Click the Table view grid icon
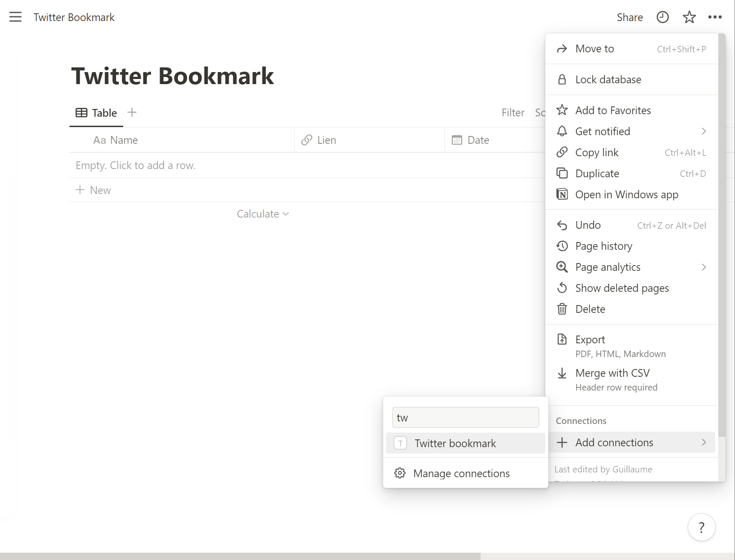This screenshot has height=560, width=735. [x=82, y=113]
